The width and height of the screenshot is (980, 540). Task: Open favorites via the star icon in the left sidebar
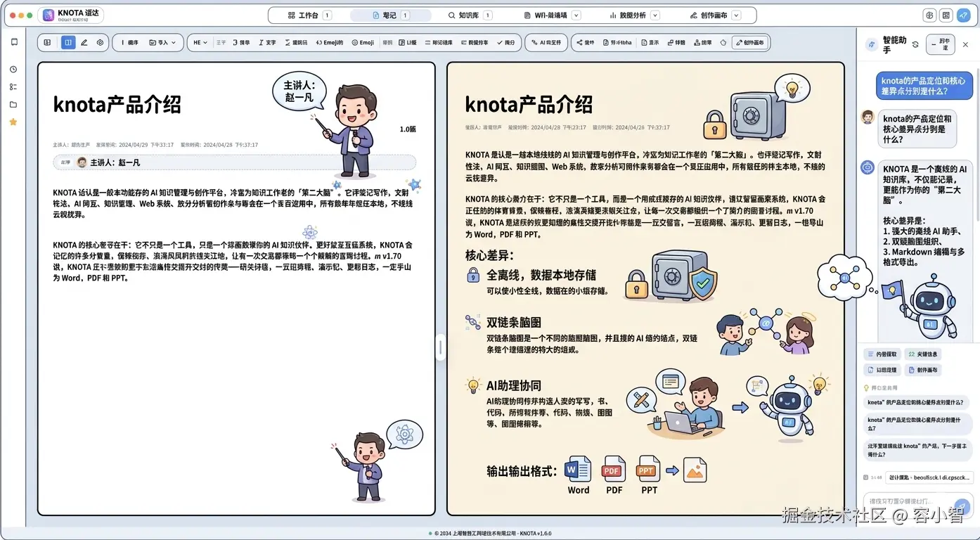13,122
